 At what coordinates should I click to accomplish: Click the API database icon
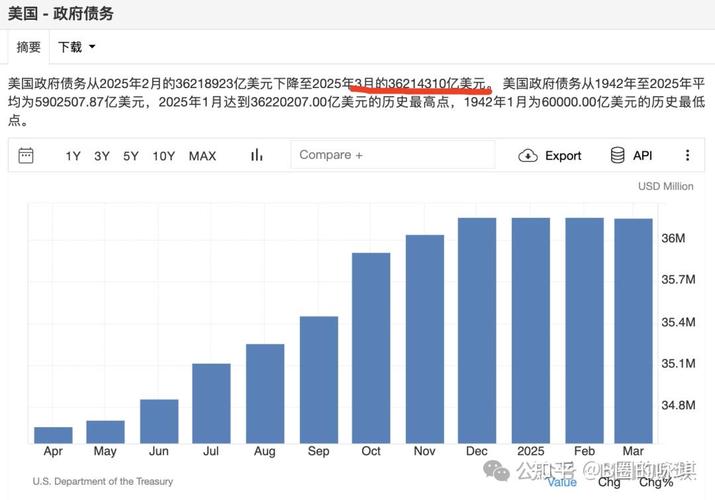(617, 155)
